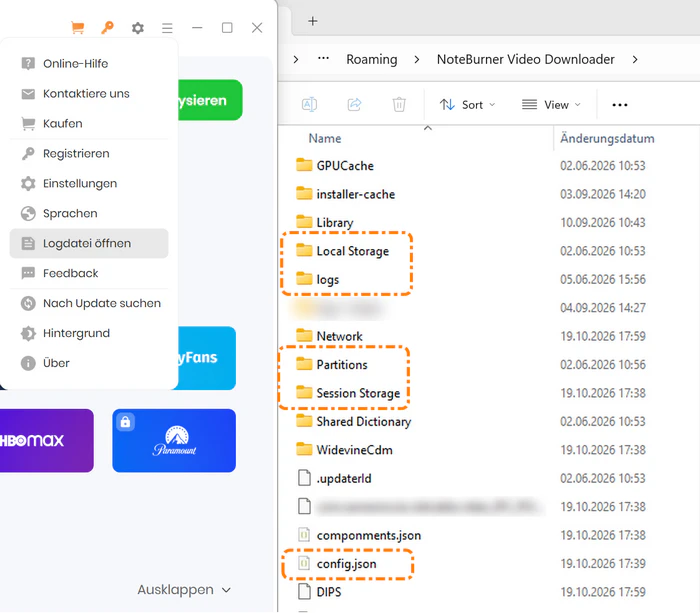Click the orange shopping cart icon
The image size is (700, 613).
click(x=78, y=28)
